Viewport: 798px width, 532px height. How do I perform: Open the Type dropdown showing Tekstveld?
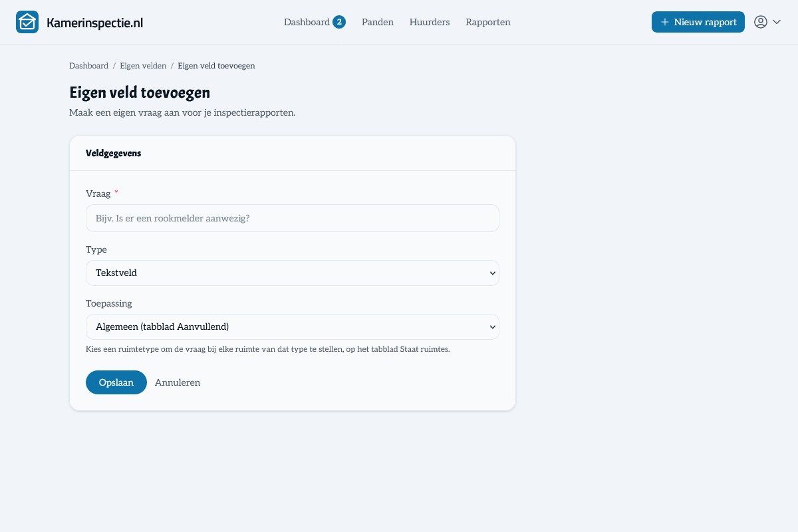click(x=293, y=273)
